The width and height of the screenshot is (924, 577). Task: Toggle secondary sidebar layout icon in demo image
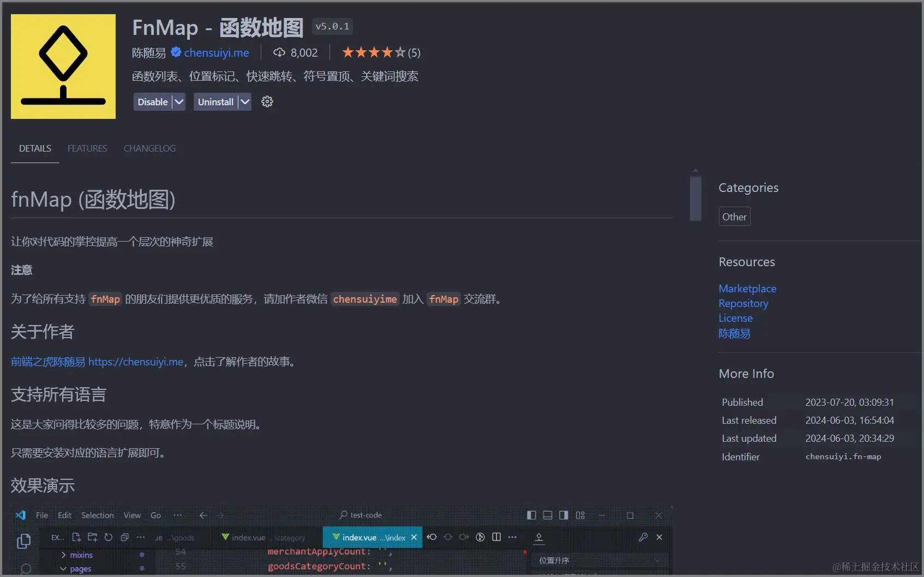(x=563, y=515)
